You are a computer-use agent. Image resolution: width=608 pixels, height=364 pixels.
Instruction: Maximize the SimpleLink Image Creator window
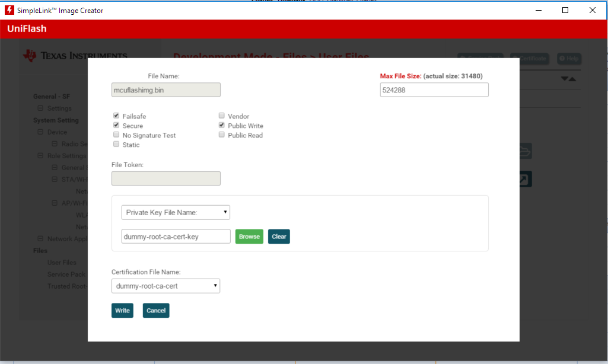click(565, 10)
